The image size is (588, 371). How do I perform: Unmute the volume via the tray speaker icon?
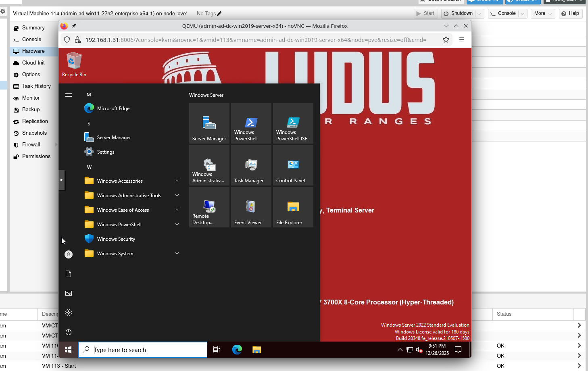pos(419,350)
